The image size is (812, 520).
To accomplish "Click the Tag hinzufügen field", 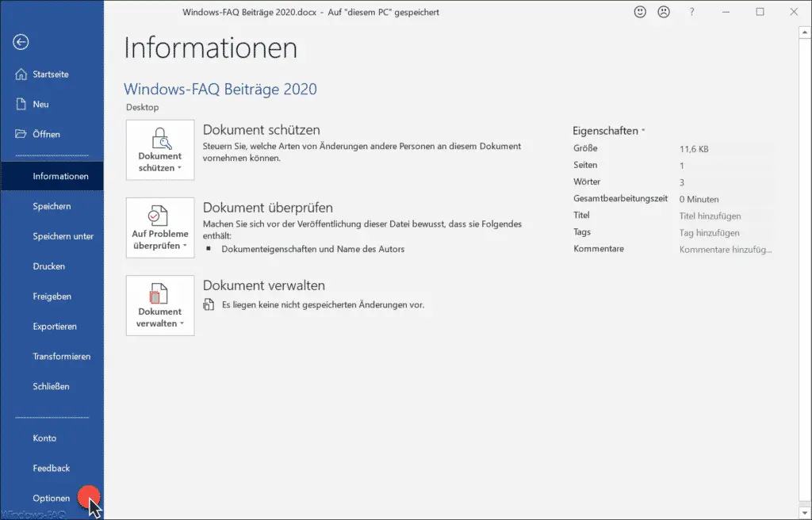I will tap(726, 232).
